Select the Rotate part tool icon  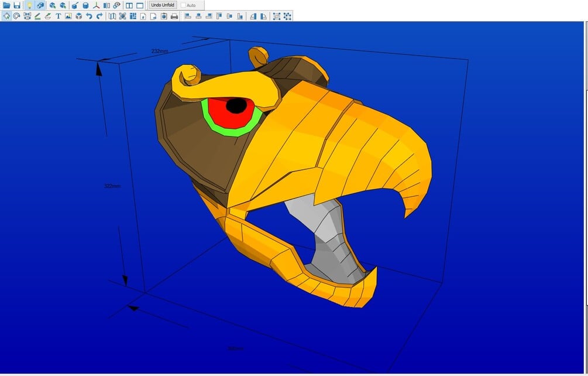[16, 16]
